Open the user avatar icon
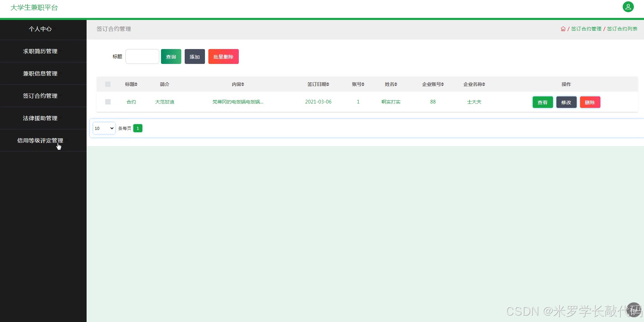644x322 pixels. pyautogui.click(x=628, y=7)
